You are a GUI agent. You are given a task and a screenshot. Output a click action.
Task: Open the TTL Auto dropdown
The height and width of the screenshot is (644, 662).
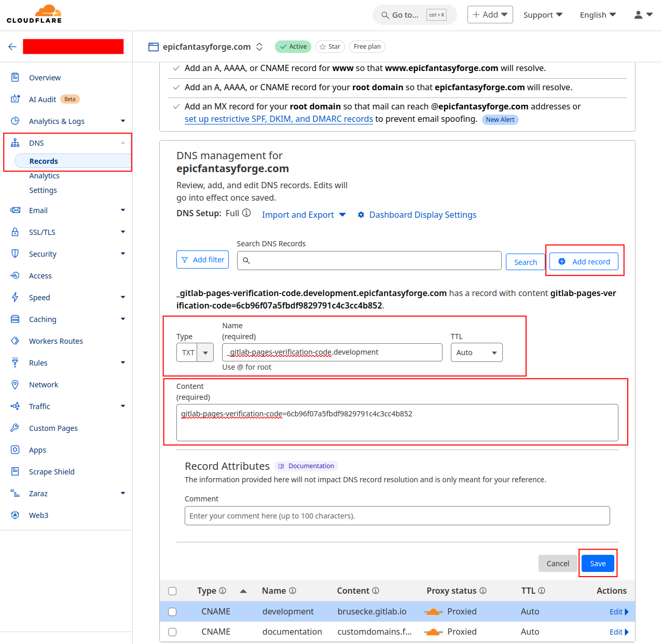point(476,353)
